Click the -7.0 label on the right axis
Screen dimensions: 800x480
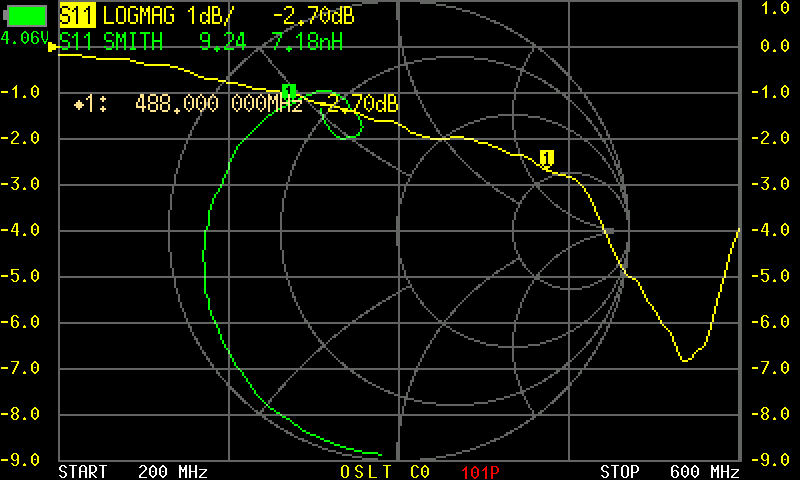[771, 368]
